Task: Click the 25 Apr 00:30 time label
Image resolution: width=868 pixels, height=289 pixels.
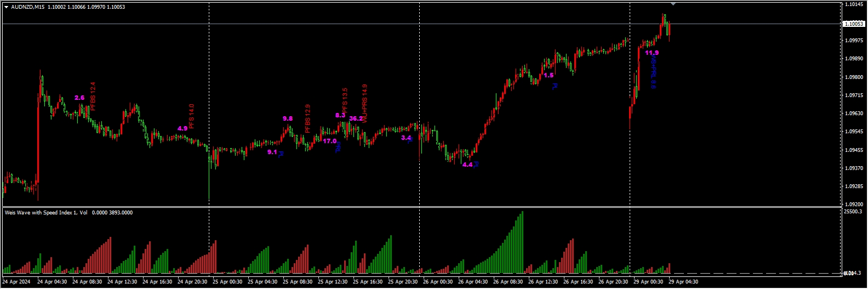Action: point(227,282)
